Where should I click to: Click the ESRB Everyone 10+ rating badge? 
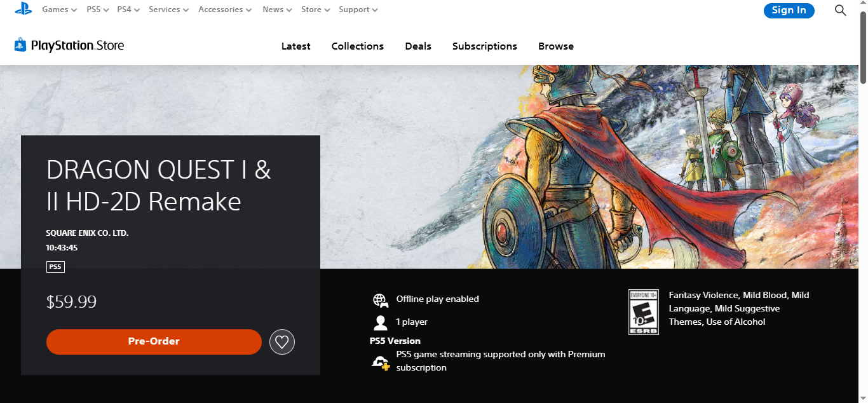[644, 312]
